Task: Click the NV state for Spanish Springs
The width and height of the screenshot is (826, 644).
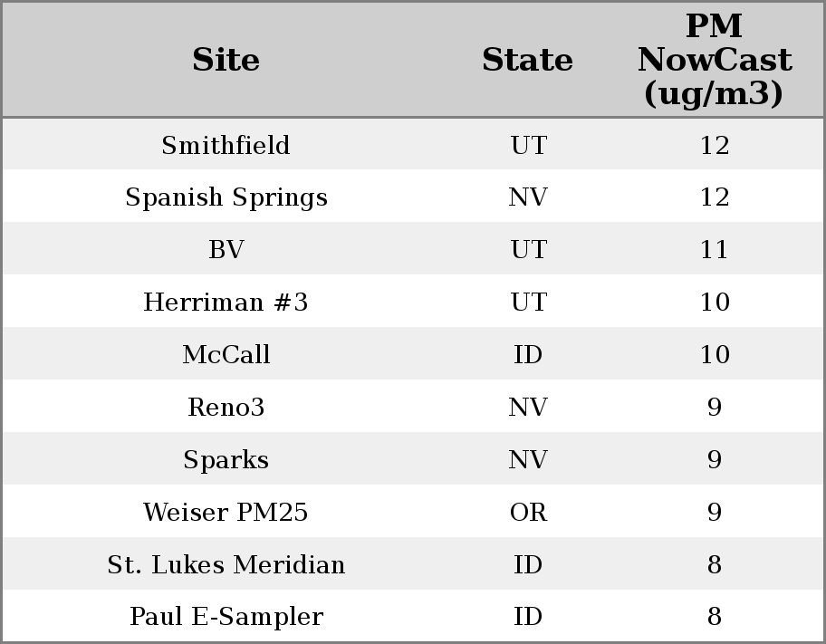Action: (x=528, y=197)
